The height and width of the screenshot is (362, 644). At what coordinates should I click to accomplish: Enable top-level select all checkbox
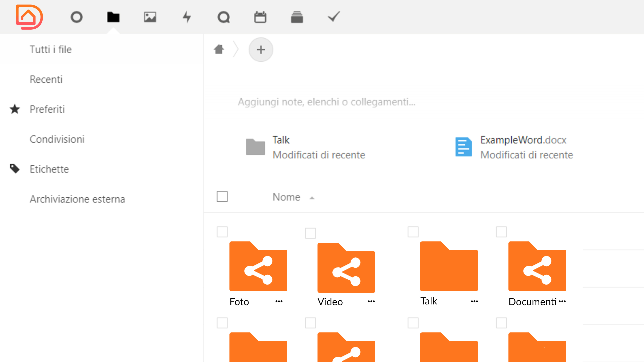pos(222,197)
